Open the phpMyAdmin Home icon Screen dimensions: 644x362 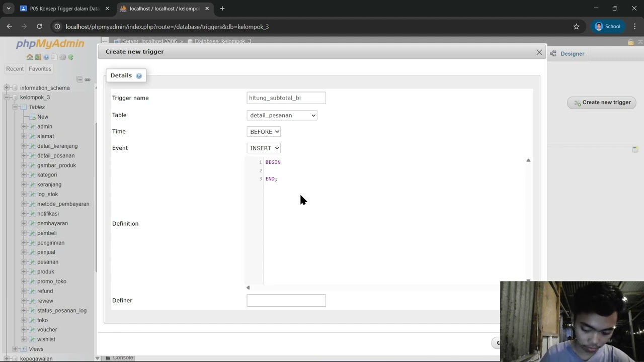30,57
